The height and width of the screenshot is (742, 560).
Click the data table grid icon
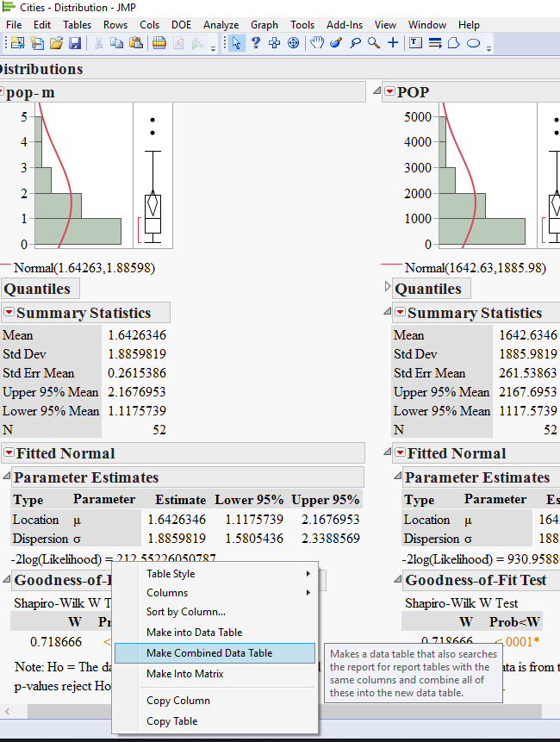point(159,43)
